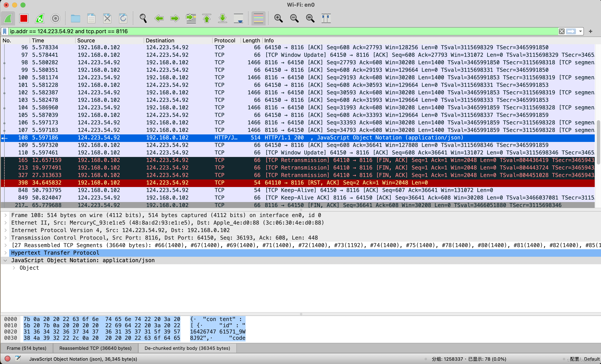This screenshot has width=601, height=364.
Task: Stop the running packet capture
Action: [24, 18]
